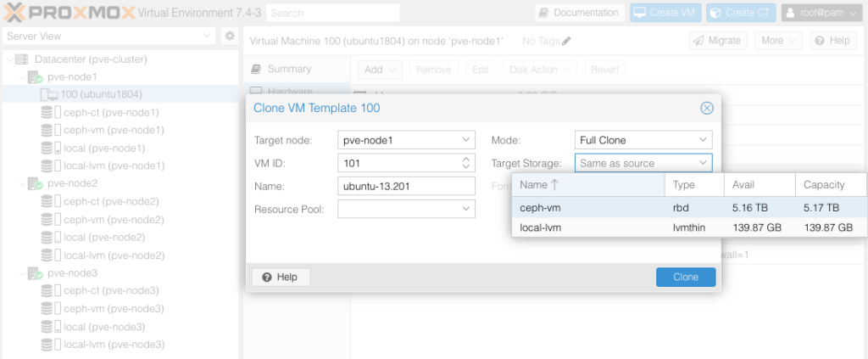Open the tree settings gear icon
The image size is (868, 359).
pos(229,36)
